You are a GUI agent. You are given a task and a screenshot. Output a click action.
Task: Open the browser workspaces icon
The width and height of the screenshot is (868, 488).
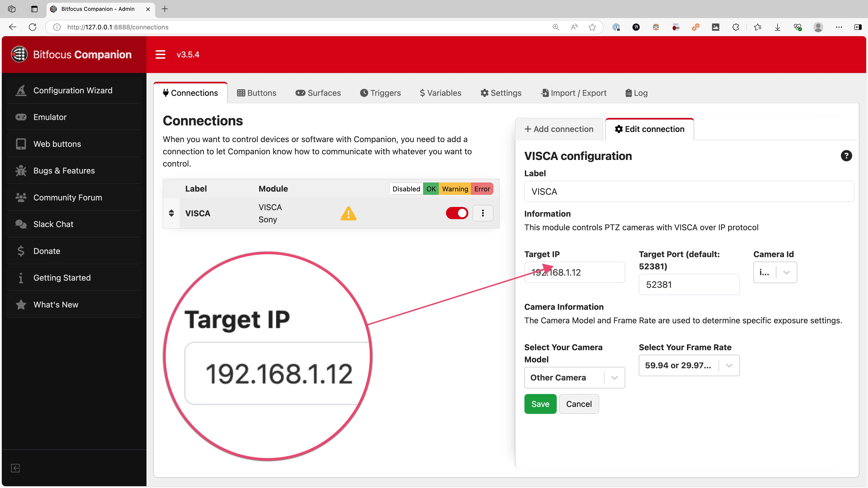pyautogui.click(x=12, y=9)
